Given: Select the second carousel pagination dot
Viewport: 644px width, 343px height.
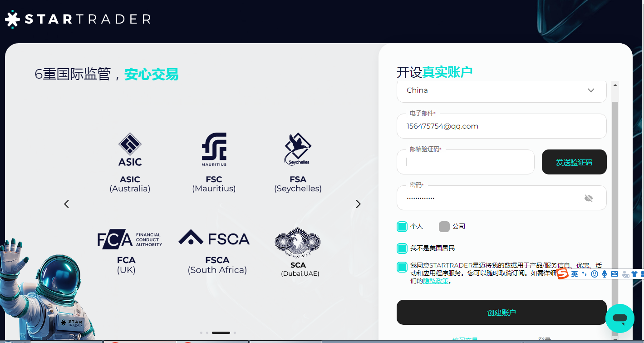Looking at the screenshot, I should click(x=207, y=333).
